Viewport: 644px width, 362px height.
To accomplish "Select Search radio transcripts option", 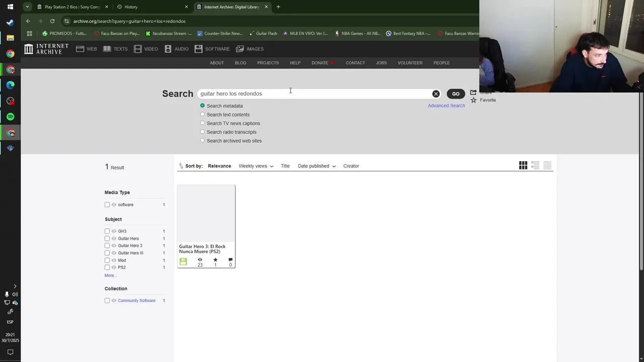I will 202,132.
